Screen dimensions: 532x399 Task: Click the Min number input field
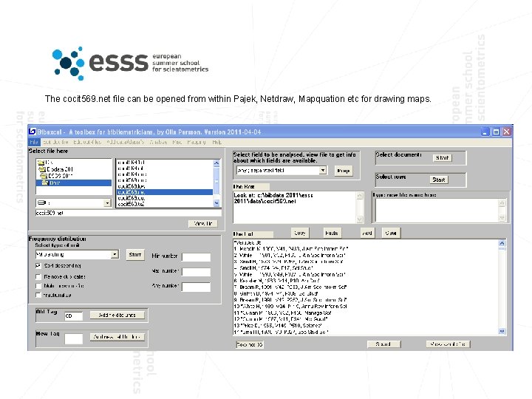tap(196, 257)
